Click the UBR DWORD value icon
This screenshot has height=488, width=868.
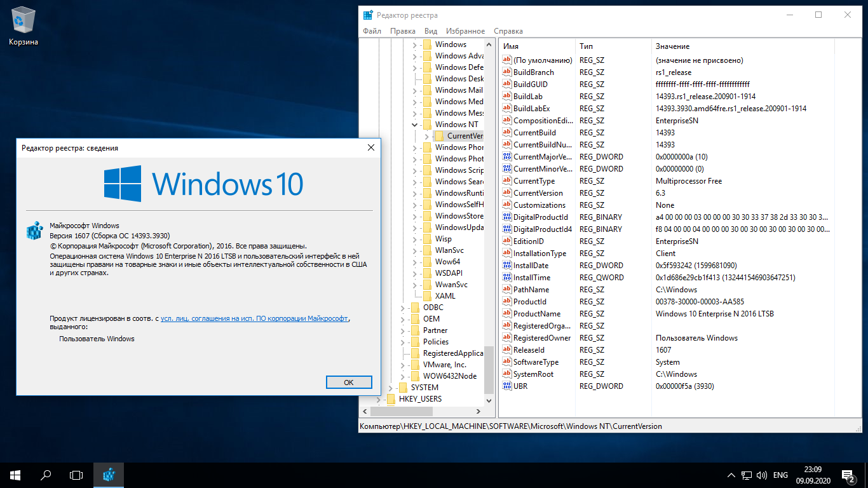507,386
